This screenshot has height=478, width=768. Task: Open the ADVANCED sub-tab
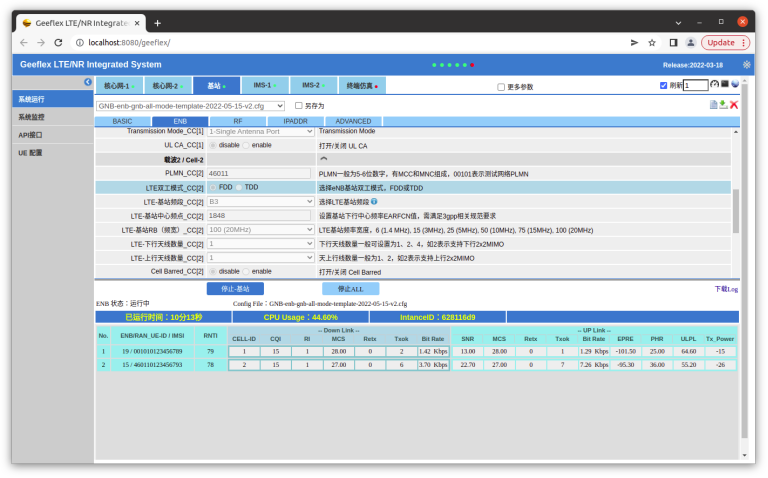coord(353,121)
